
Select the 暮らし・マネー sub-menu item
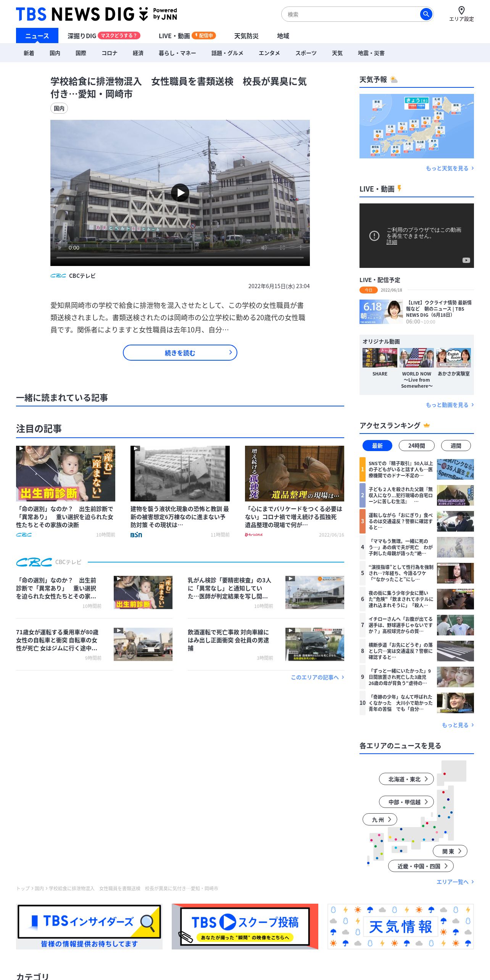pyautogui.click(x=177, y=53)
